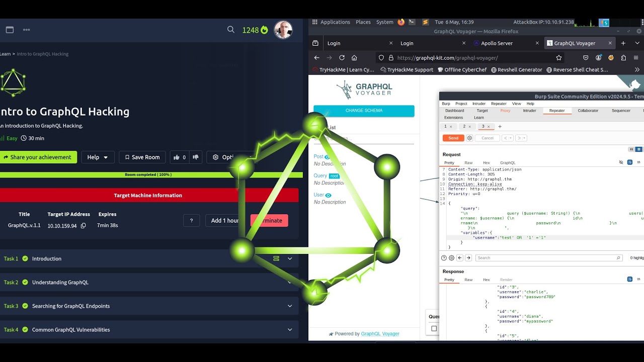
Task: Click the orange Send button in Repeater
Action: [453, 138]
